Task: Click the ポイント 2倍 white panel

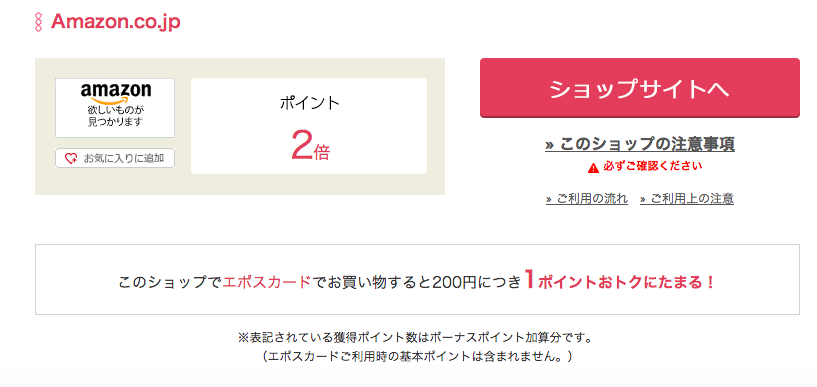Action: click(x=309, y=126)
